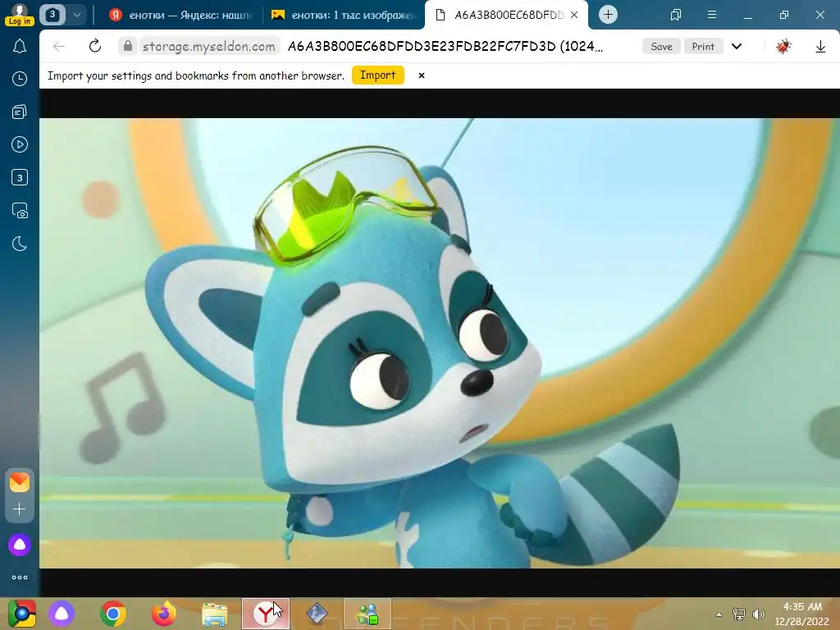Go back to previous page

tap(59, 46)
